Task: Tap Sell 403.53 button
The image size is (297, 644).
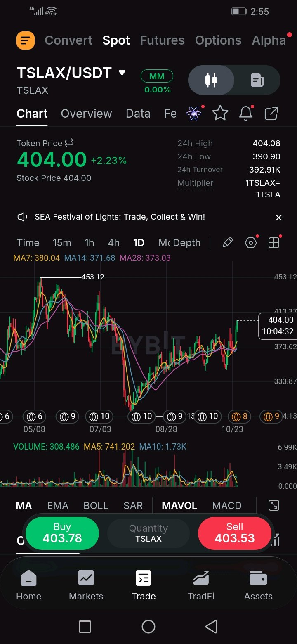Action: point(235,533)
